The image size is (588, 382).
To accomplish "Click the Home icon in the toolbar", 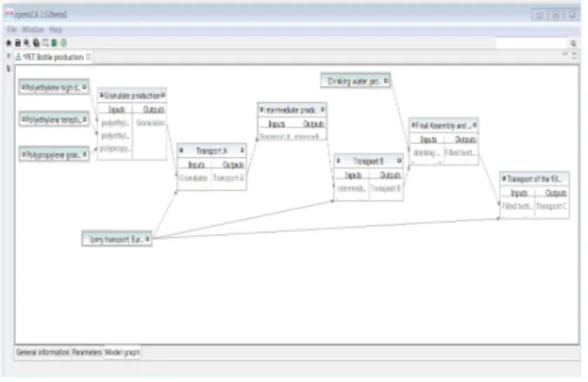I will 9,44.
